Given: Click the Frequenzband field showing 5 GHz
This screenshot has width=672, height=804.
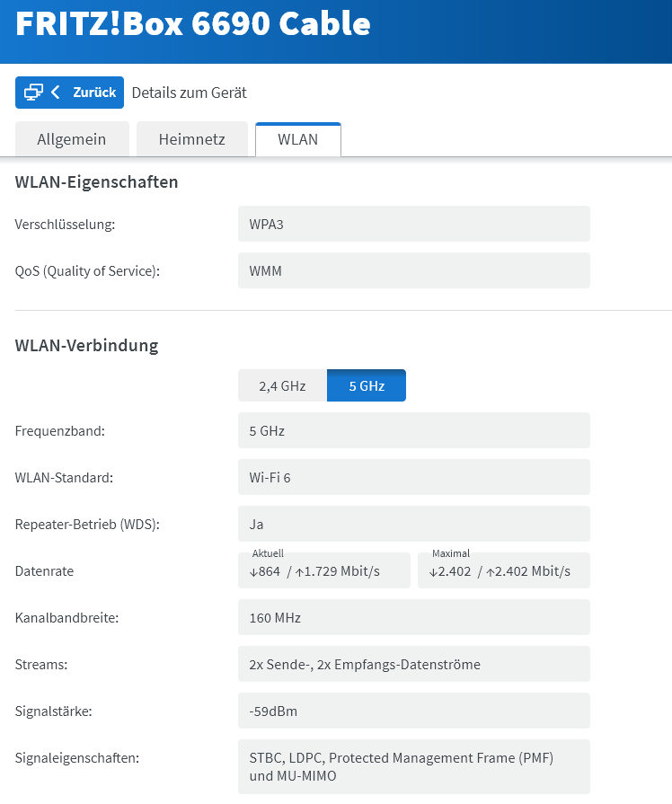Looking at the screenshot, I should [413, 430].
